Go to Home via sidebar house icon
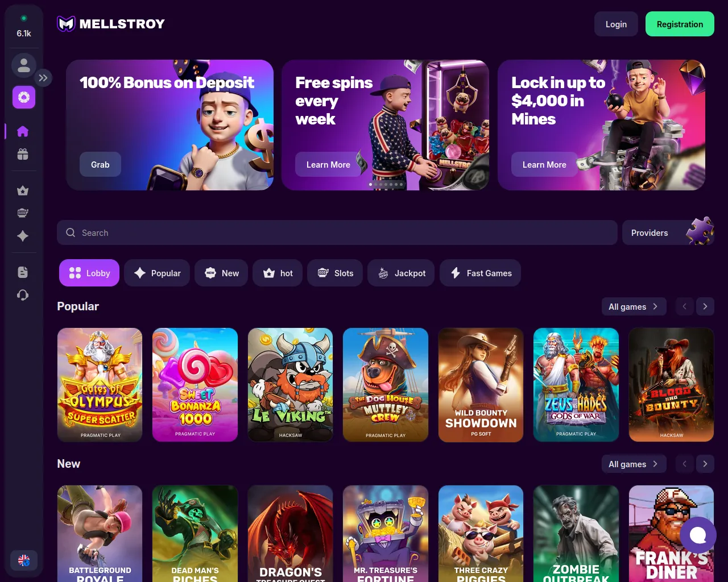This screenshot has height=582, width=728. click(23, 131)
